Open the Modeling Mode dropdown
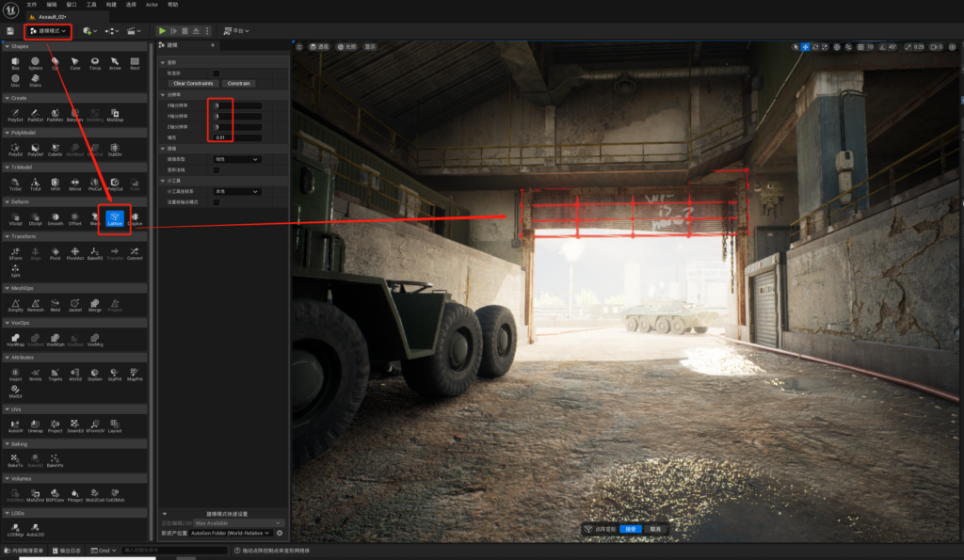This screenshot has width=964, height=560. coord(48,31)
